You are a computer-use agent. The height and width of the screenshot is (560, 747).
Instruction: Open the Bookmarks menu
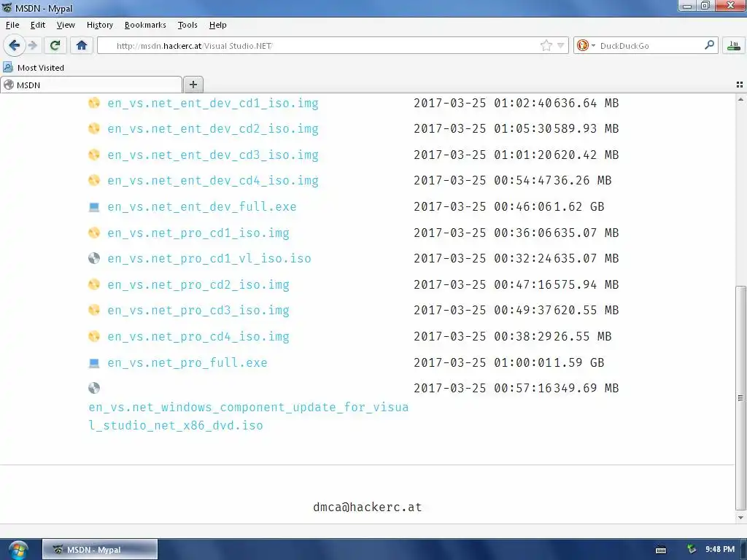point(145,25)
